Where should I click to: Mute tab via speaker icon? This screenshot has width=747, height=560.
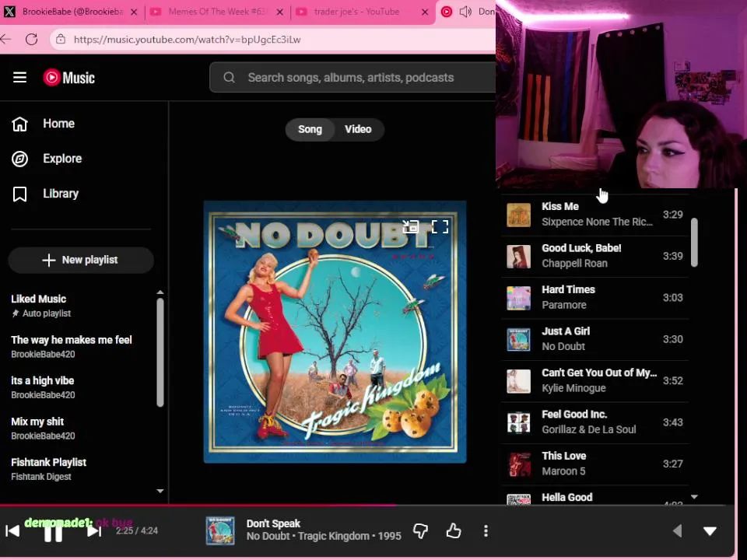465,12
